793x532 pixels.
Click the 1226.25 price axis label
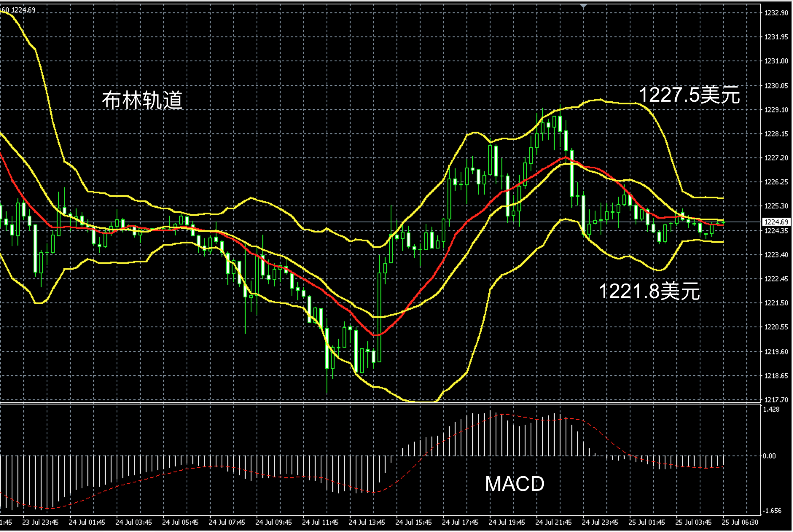pyautogui.click(x=776, y=182)
